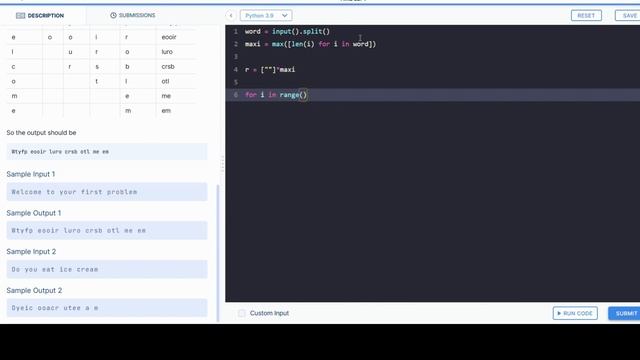Click line number 6 in the gutter
640x360 pixels.
click(x=236, y=95)
